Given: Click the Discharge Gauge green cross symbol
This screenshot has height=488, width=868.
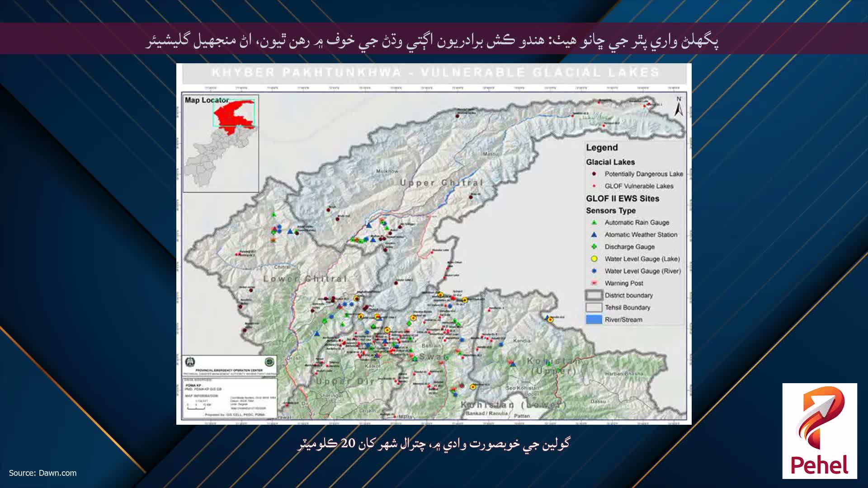Looking at the screenshot, I should click(594, 247).
